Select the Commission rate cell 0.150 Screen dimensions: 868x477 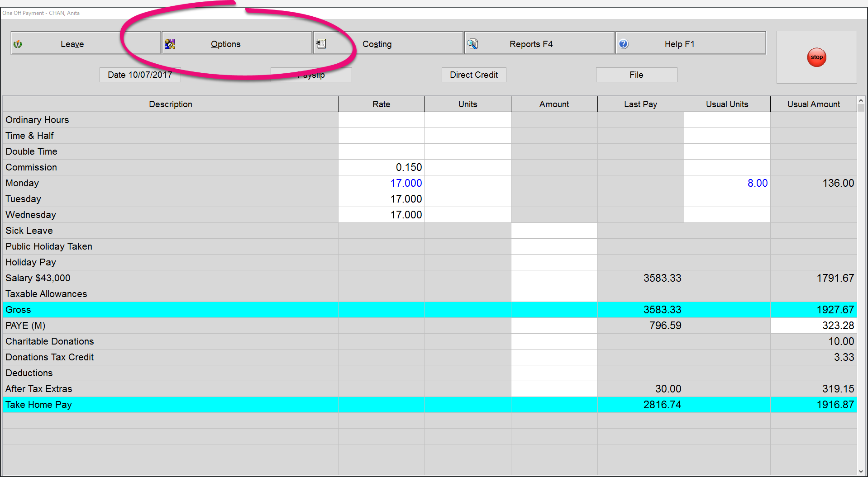pyautogui.click(x=381, y=167)
